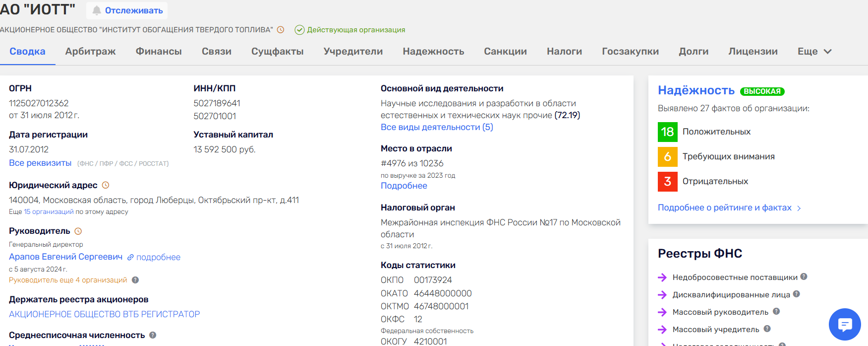Open Массовый руководитель registry
The image size is (868, 346).
pyautogui.click(x=720, y=312)
